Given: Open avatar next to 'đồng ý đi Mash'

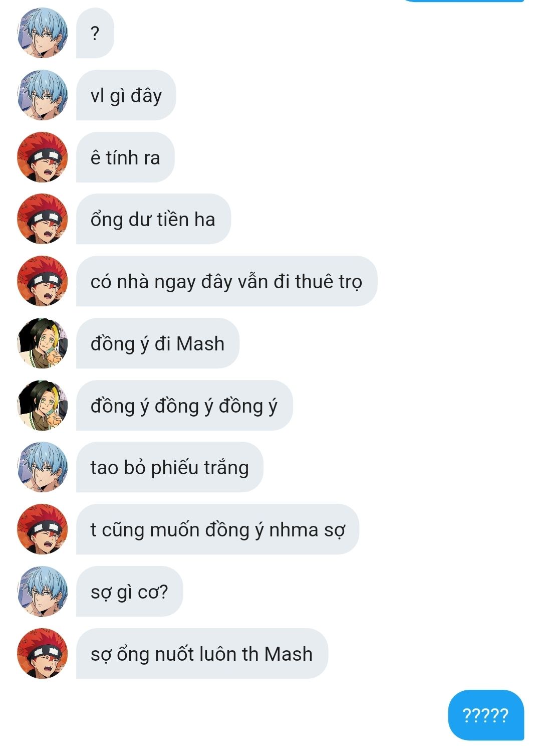Looking at the screenshot, I should pyautogui.click(x=43, y=343).
